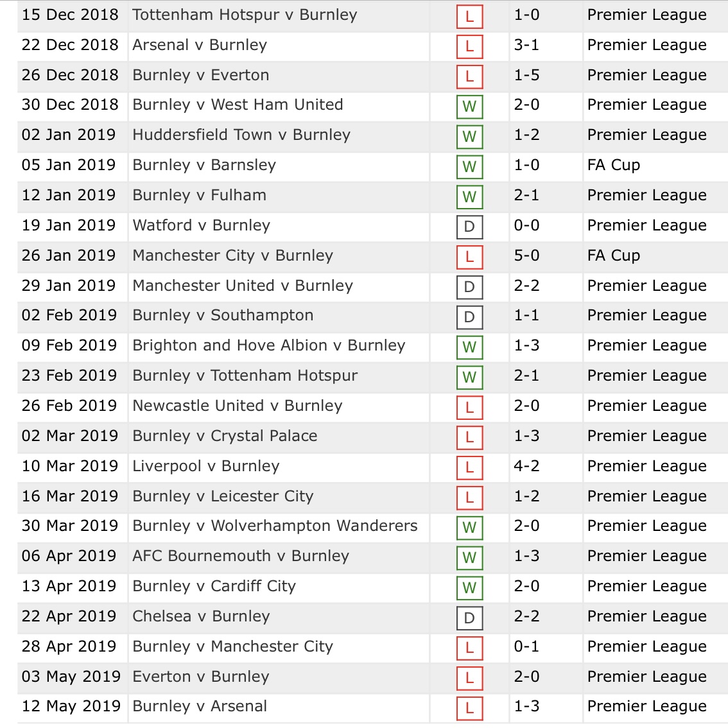Image resolution: width=728 pixels, height=728 pixels.
Task: Select the W badge for Burnley v Barnsley
Action: [469, 167]
